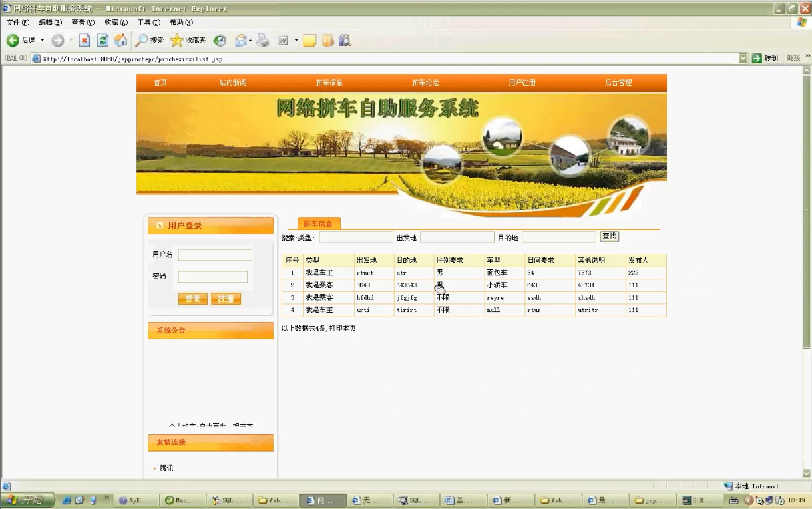
Task: Click the 222 publisher cell
Action: (x=646, y=273)
